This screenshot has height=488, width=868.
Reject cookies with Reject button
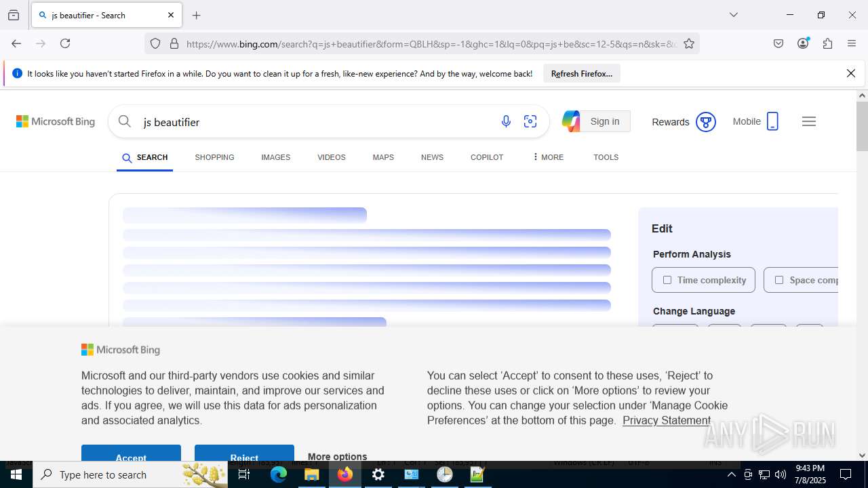[244, 454]
